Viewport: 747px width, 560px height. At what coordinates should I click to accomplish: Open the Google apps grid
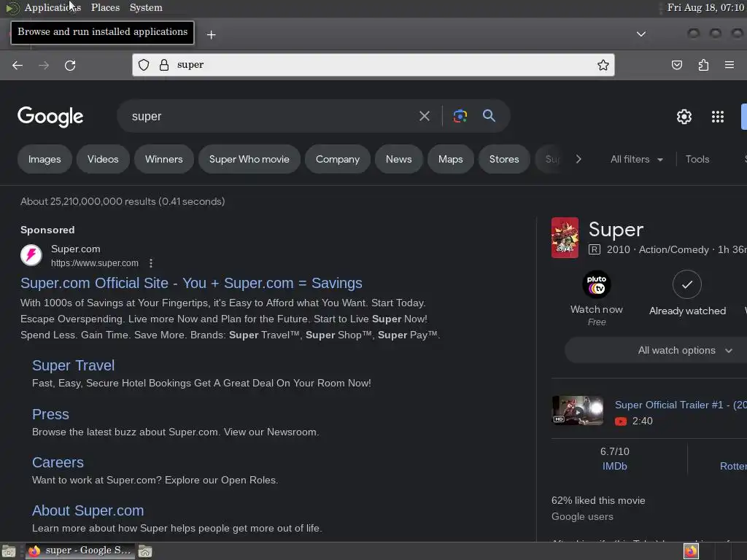click(x=718, y=117)
